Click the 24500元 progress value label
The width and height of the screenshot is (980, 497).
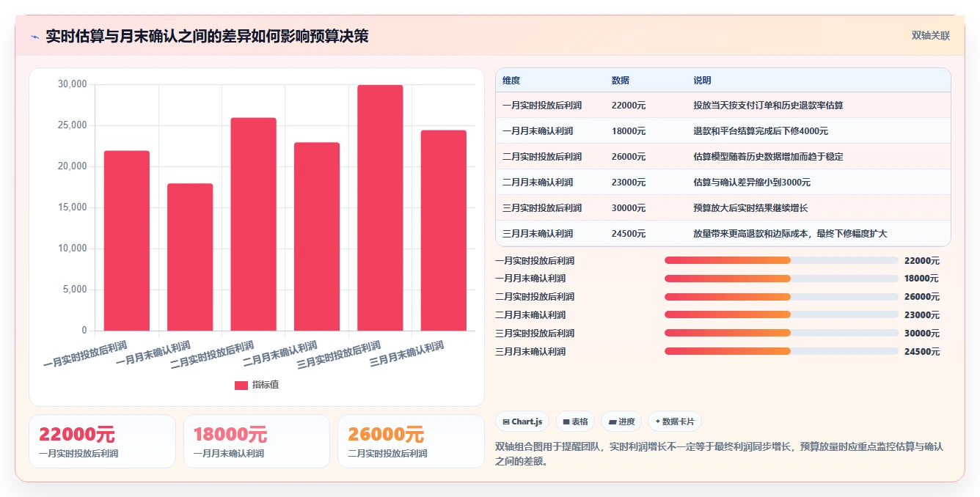point(922,352)
